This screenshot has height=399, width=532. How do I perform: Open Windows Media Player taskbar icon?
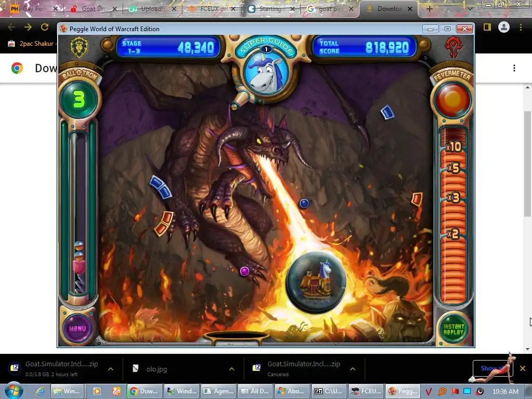tap(97, 391)
